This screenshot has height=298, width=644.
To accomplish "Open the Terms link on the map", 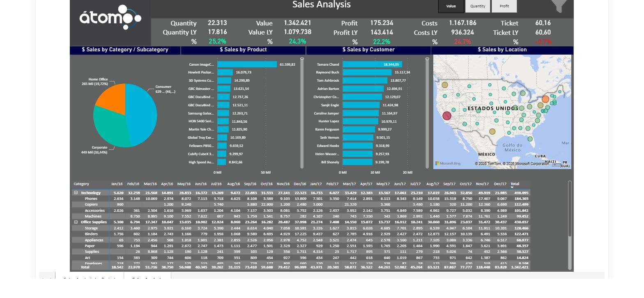I will click(x=557, y=164).
